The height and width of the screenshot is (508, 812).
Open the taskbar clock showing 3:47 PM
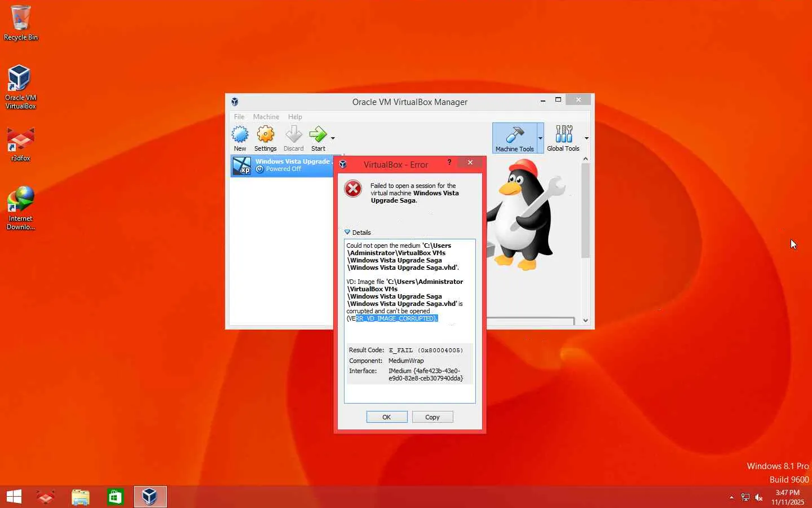click(x=788, y=497)
